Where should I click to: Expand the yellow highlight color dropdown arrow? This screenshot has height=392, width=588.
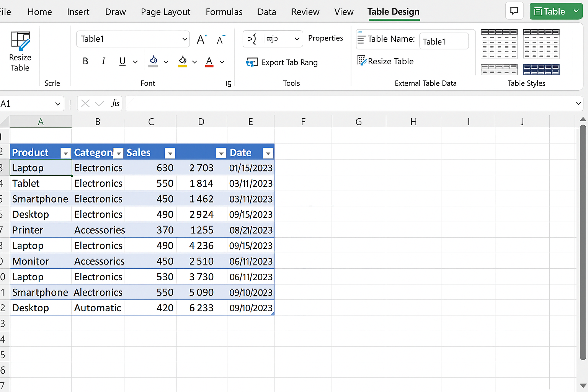(x=194, y=62)
